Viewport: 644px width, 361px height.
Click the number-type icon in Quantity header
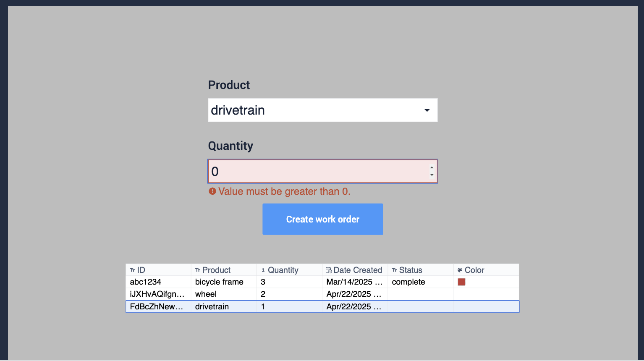(x=263, y=270)
